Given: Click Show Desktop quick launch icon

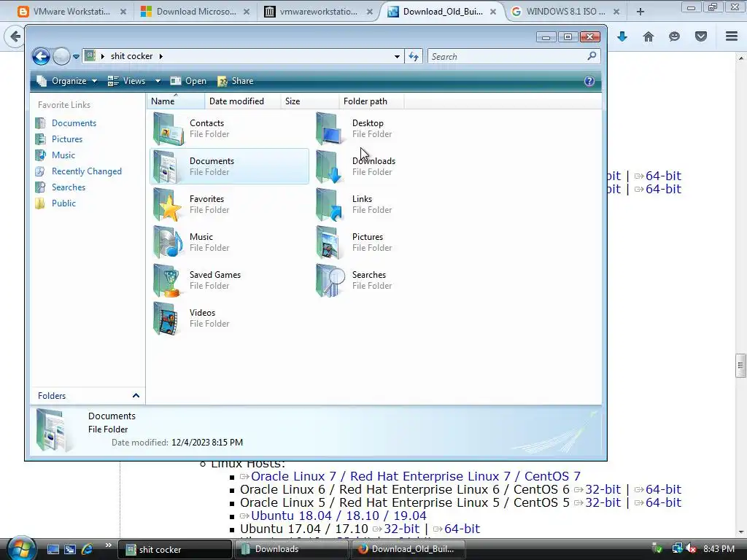Looking at the screenshot, I should point(53,549).
